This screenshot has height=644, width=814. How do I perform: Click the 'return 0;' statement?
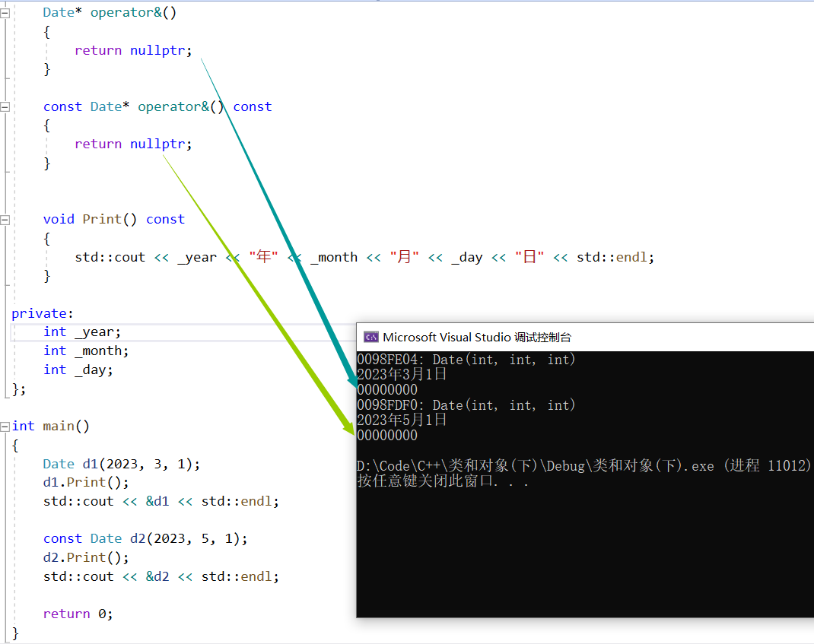pos(78,614)
